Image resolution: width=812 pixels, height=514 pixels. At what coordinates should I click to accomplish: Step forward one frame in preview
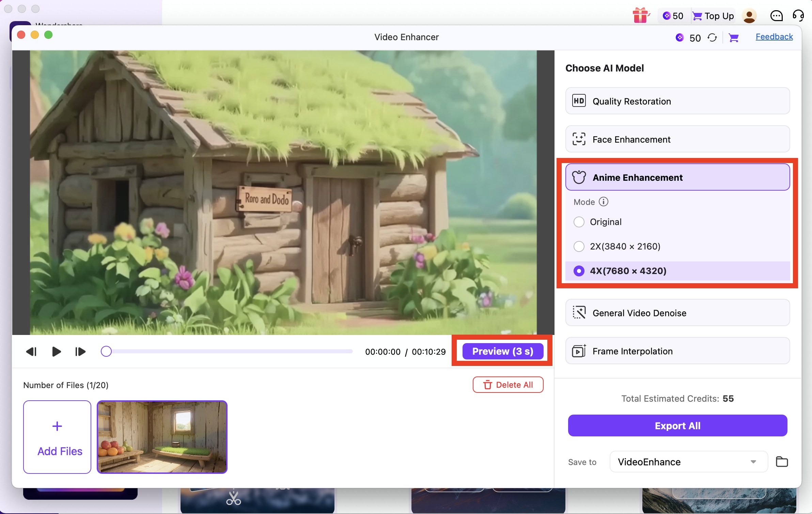coord(80,351)
